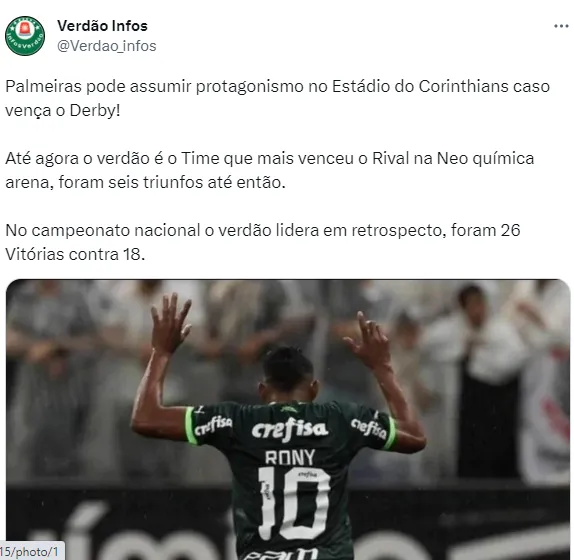Click the paragraph mentioning Neo química arena
Image resolution: width=574 pixels, height=560 pixels.
270,170
